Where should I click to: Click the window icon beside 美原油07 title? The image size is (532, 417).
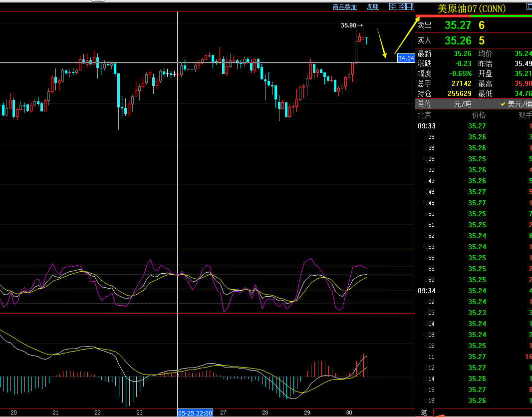coord(529,6)
